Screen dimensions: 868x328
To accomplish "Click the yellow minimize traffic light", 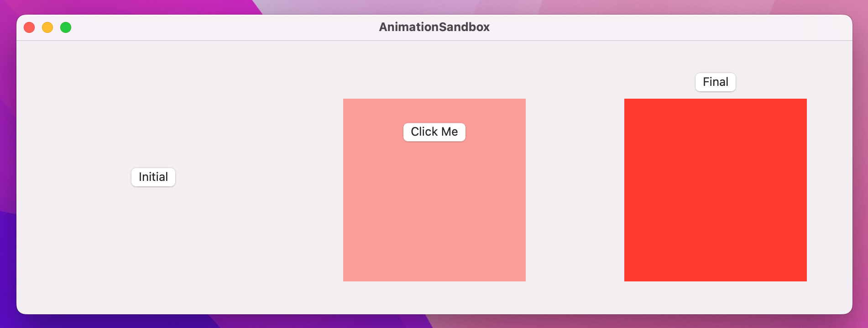I will [x=47, y=27].
